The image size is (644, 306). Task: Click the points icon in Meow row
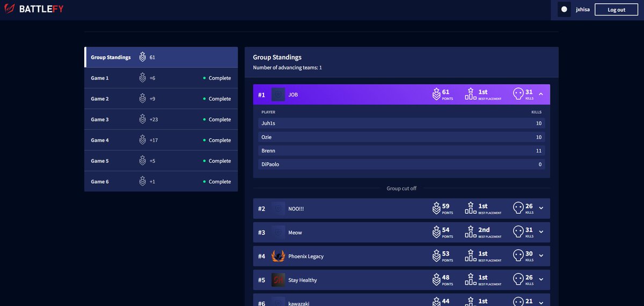click(x=436, y=232)
